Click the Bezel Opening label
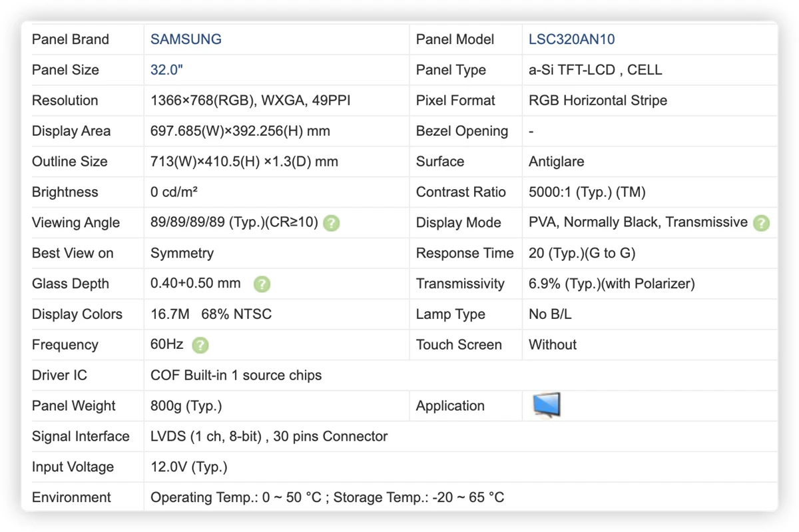 (462, 131)
